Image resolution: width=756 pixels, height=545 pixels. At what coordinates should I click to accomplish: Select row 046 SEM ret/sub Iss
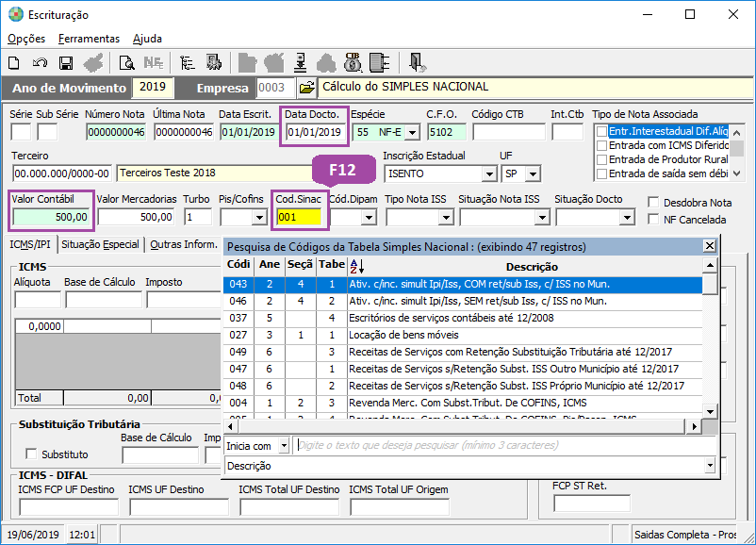tap(463, 302)
